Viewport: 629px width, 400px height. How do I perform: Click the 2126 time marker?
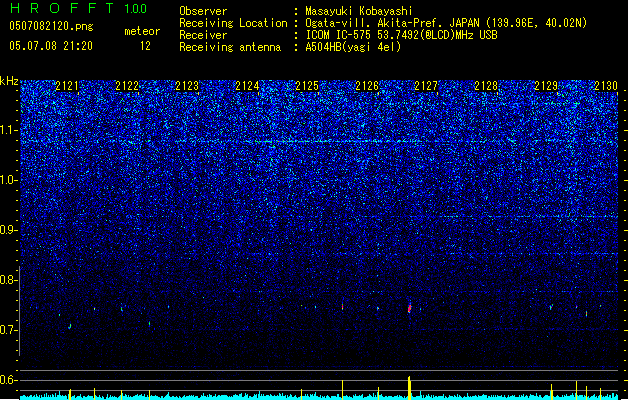coord(367,86)
